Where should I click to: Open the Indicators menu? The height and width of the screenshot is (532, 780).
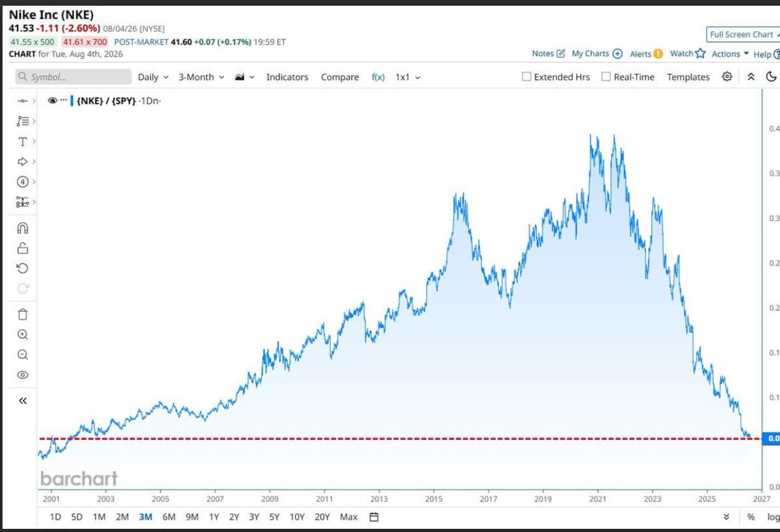[287, 77]
